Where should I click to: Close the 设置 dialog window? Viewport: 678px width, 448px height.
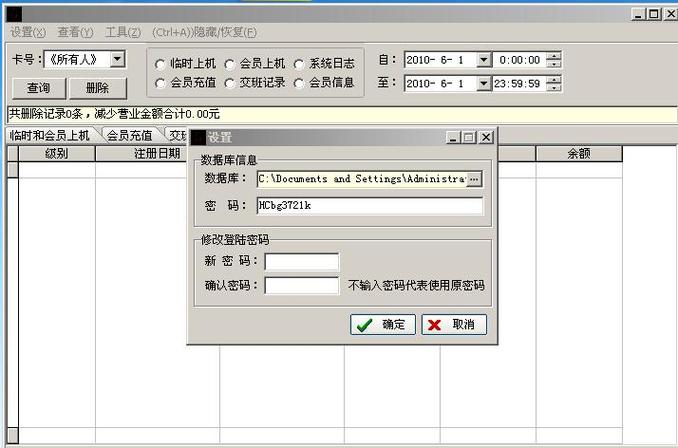coord(486,138)
